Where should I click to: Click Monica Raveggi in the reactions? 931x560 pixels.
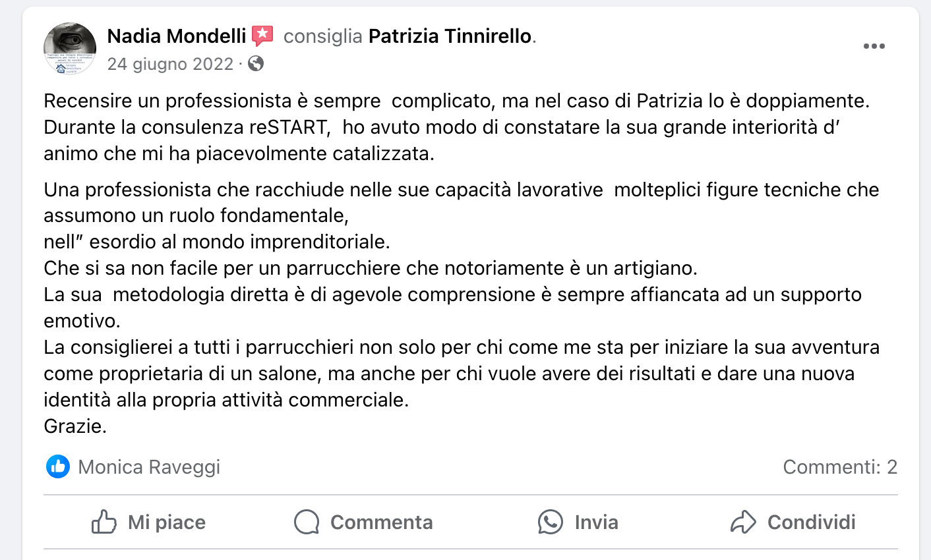[x=149, y=467]
